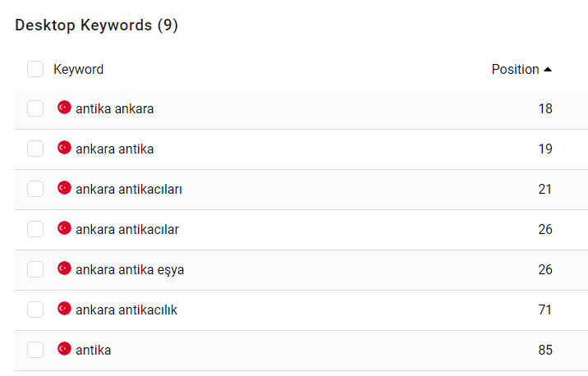The height and width of the screenshot is (376, 588).
Task: Check the box for the antika keyword
Action: (x=35, y=350)
